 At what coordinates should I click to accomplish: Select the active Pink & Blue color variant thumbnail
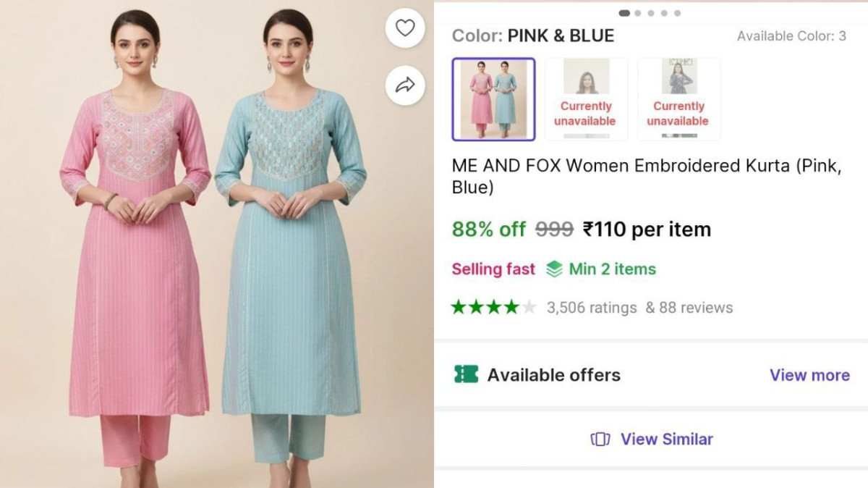click(x=495, y=98)
